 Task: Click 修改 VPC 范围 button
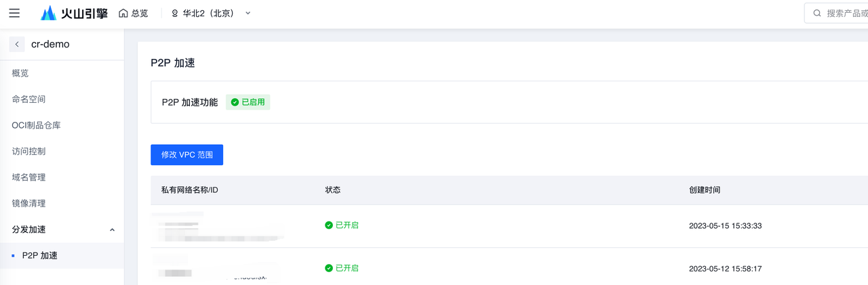186,154
